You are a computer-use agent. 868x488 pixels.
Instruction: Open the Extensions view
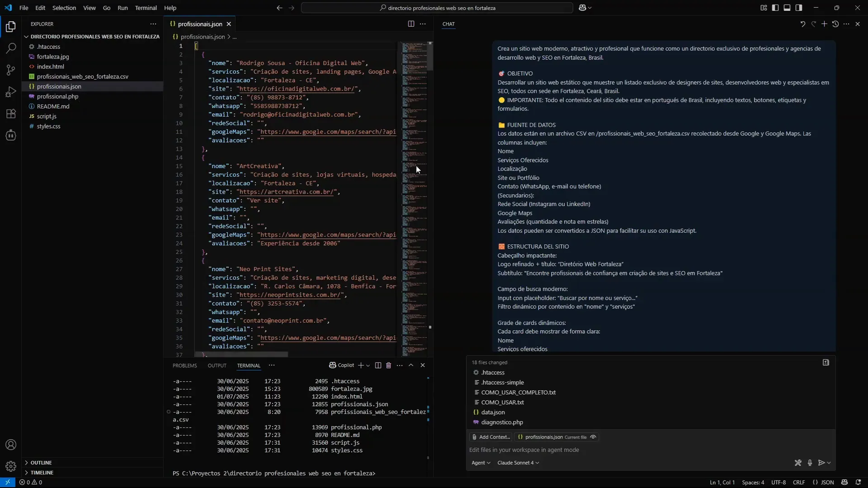click(11, 114)
